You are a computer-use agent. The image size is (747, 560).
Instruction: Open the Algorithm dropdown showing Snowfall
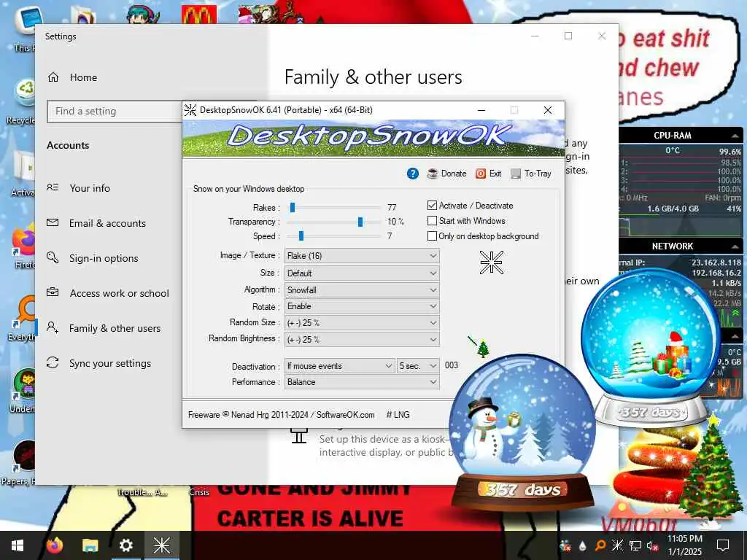(x=362, y=290)
